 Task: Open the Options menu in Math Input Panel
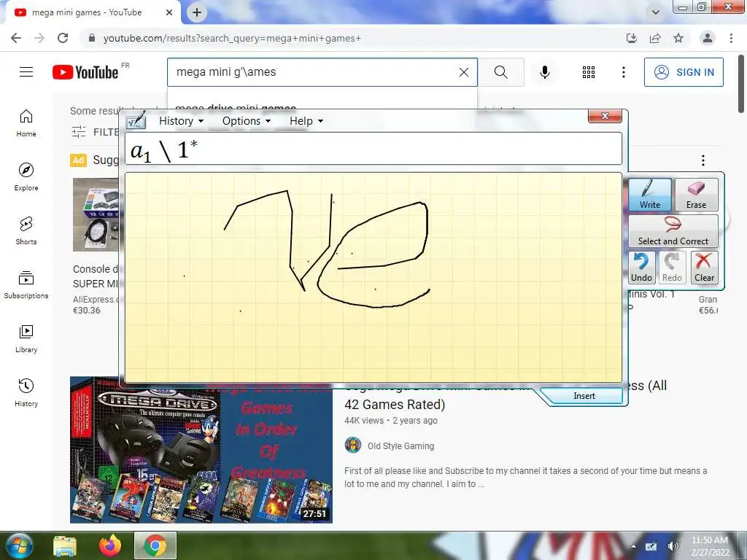(247, 121)
